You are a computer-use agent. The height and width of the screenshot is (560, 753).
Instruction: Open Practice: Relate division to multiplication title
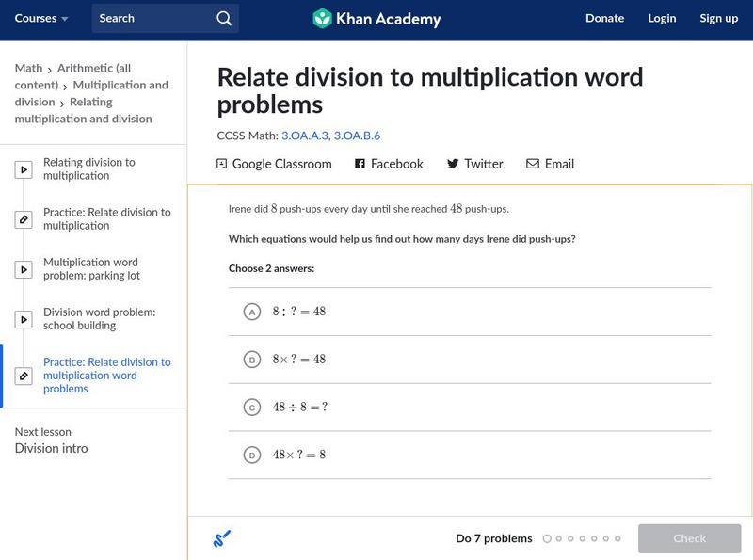tap(107, 219)
